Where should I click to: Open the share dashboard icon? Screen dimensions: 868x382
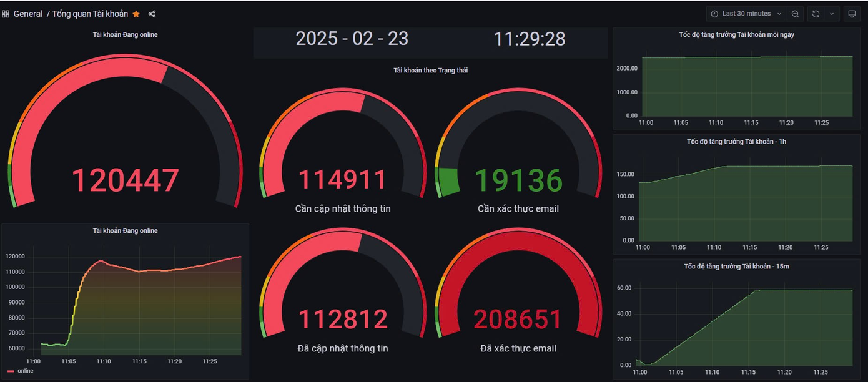[x=152, y=14]
